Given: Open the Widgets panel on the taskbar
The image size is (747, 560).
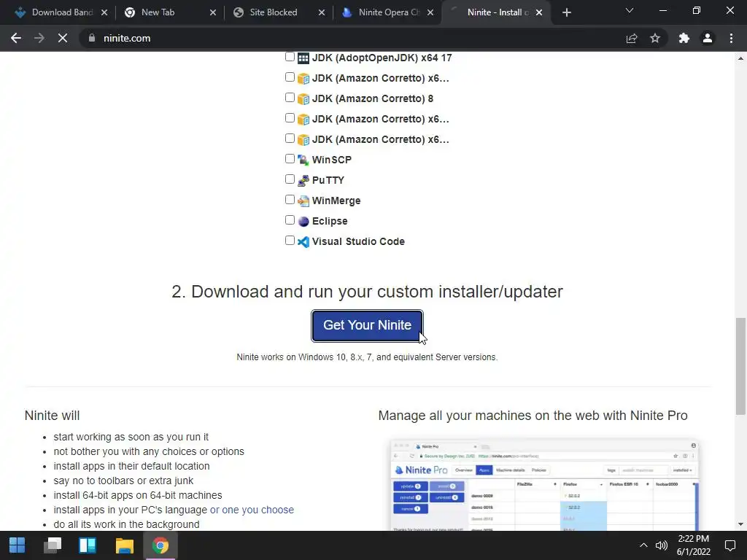Looking at the screenshot, I should point(88,545).
